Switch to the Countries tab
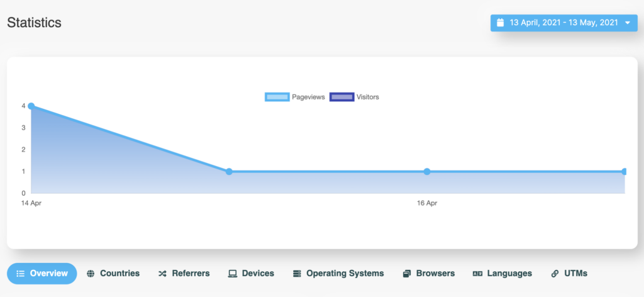 click(x=113, y=273)
